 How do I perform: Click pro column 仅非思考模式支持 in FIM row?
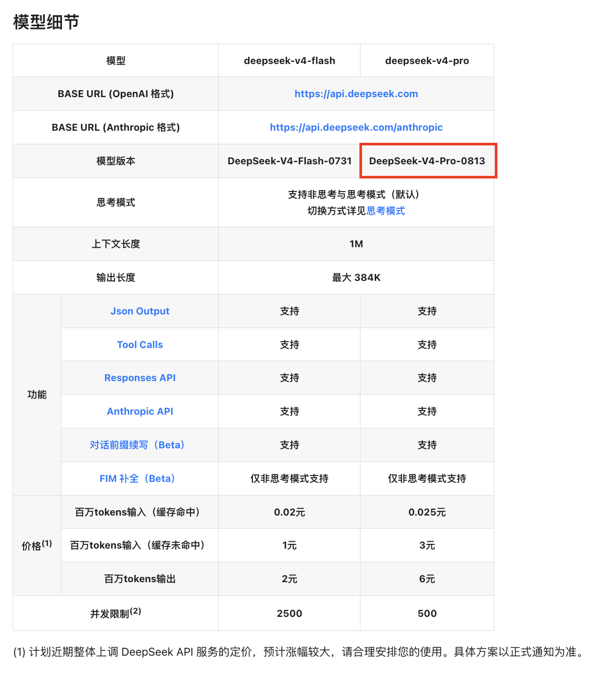pyautogui.click(x=427, y=479)
